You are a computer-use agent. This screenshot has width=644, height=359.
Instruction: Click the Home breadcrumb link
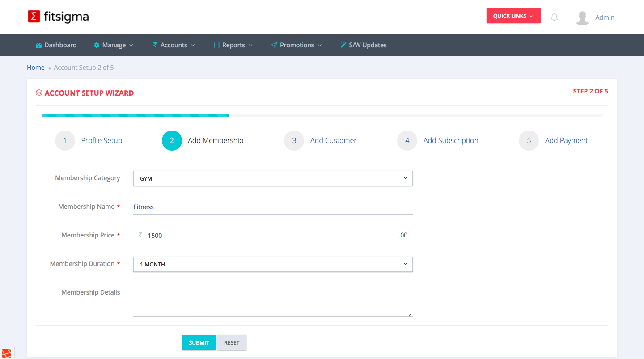pyautogui.click(x=36, y=68)
